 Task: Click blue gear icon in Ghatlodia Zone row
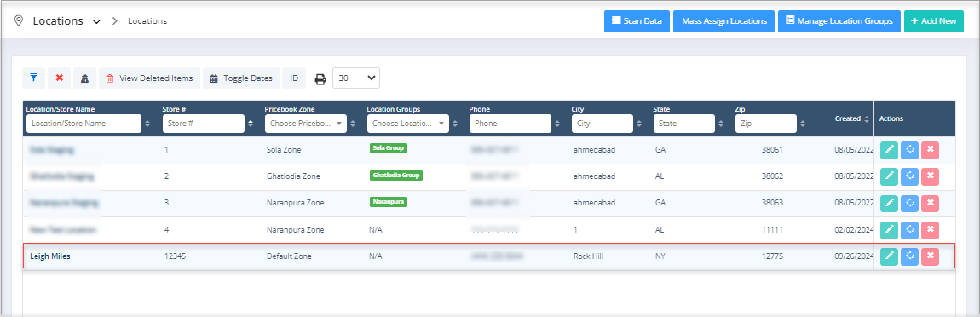point(909,176)
